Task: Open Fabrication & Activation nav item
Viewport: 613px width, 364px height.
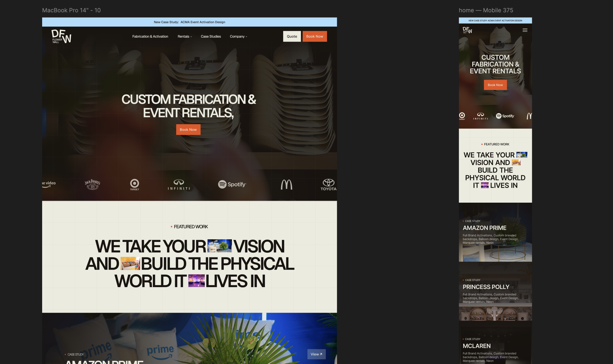Action: 150,36
